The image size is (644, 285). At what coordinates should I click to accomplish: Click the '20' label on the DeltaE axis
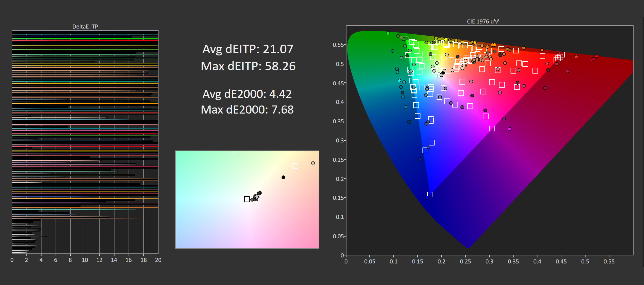pyautogui.click(x=158, y=260)
